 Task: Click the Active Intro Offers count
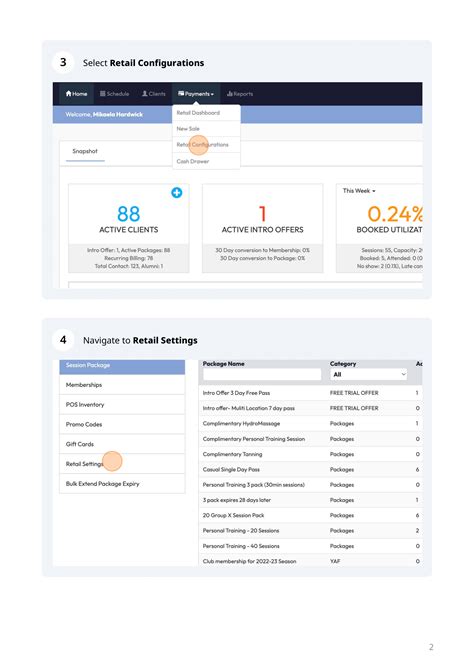(262, 214)
